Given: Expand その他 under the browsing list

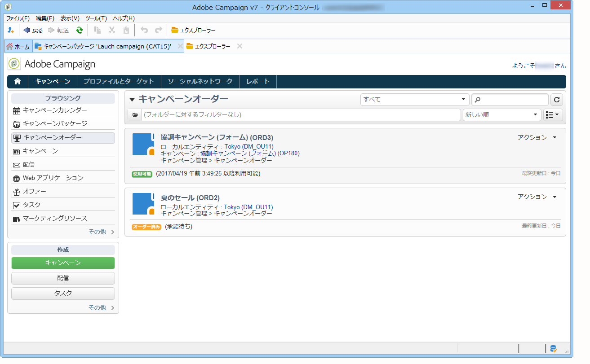Looking at the screenshot, I should pyautogui.click(x=101, y=232).
